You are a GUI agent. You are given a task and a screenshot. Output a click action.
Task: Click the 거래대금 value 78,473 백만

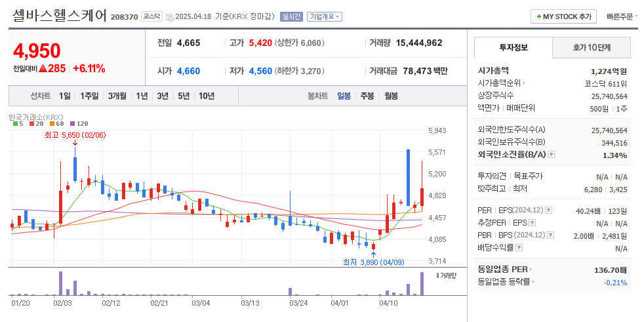pos(425,71)
